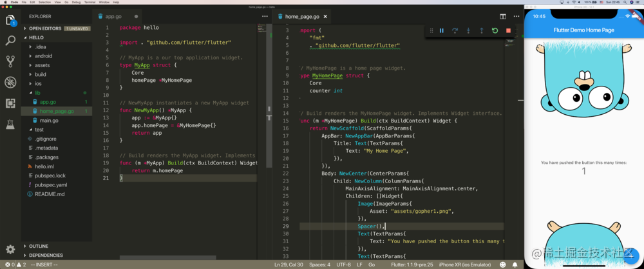Click Flutter: 1.1.9-pre.25 in status bar
644x269 pixels.
tap(412, 265)
